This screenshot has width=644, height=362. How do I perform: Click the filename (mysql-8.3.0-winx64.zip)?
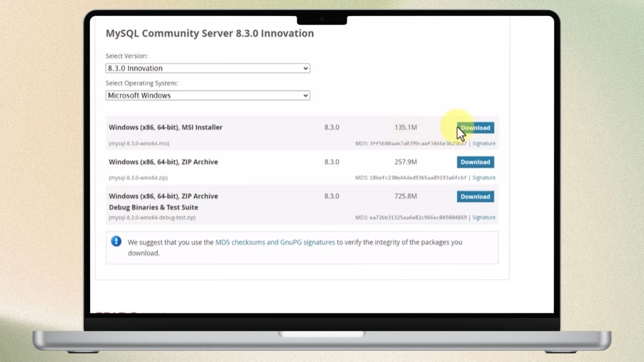point(138,178)
